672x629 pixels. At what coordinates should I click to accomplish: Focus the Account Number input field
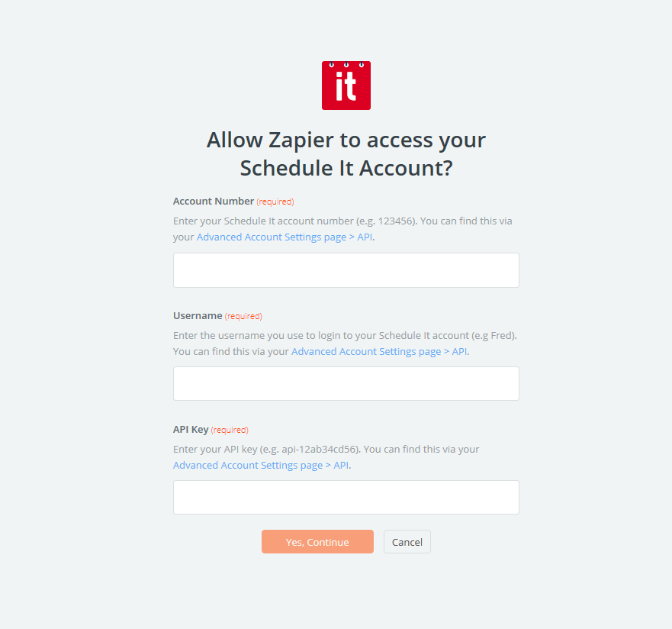click(346, 270)
